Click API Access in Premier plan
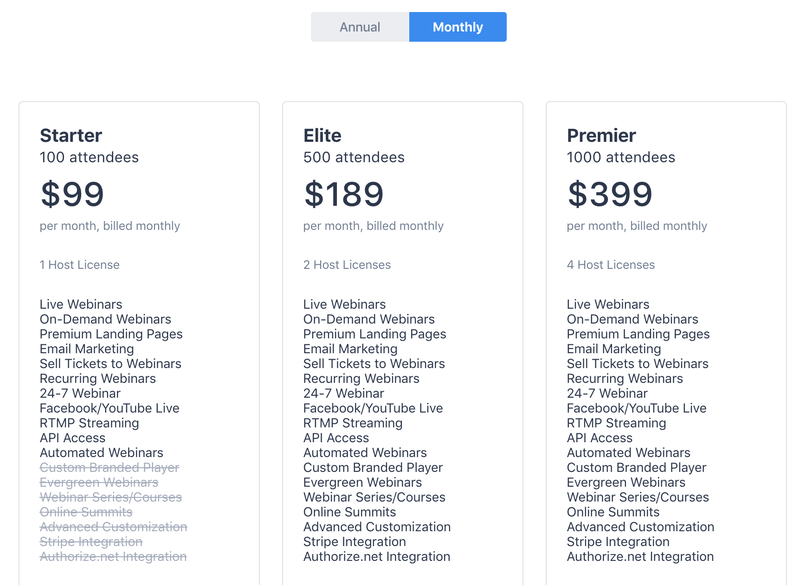The height and width of the screenshot is (585, 800). [x=599, y=438]
